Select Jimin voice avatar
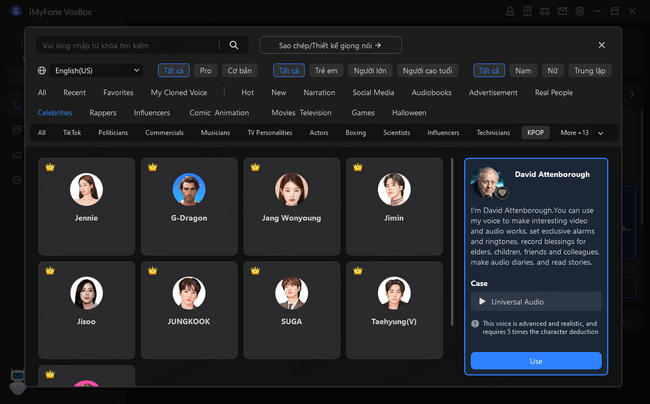The image size is (650, 404). click(394, 189)
